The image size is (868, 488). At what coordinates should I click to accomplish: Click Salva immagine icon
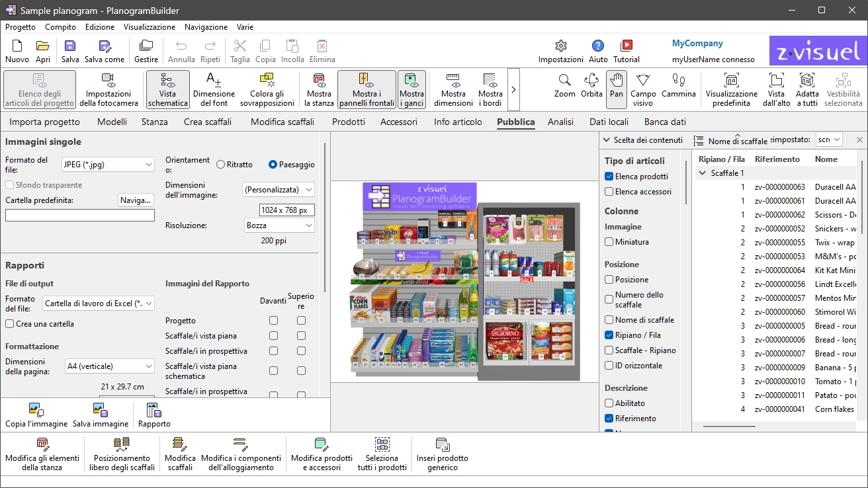pos(101,415)
